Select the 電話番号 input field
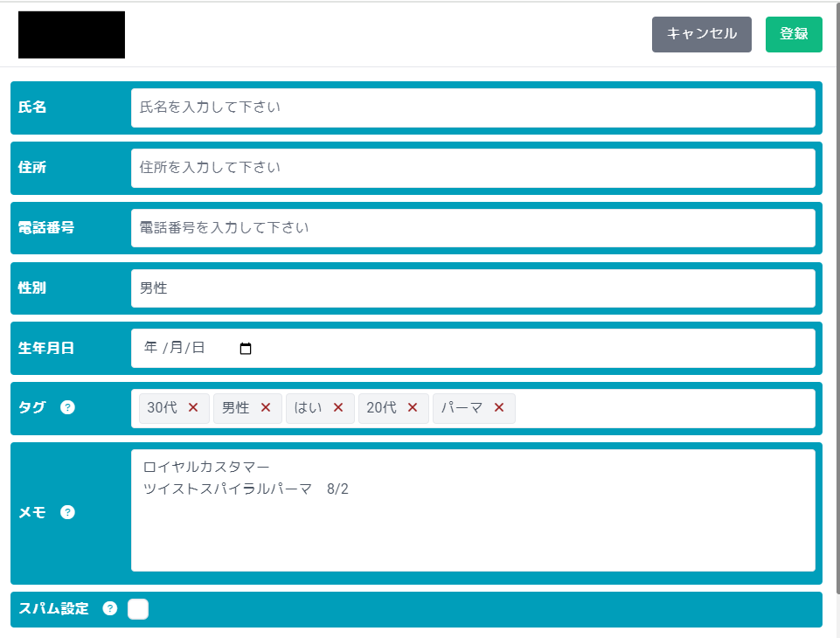Viewport: 840px width, 638px height. [x=472, y=227]
